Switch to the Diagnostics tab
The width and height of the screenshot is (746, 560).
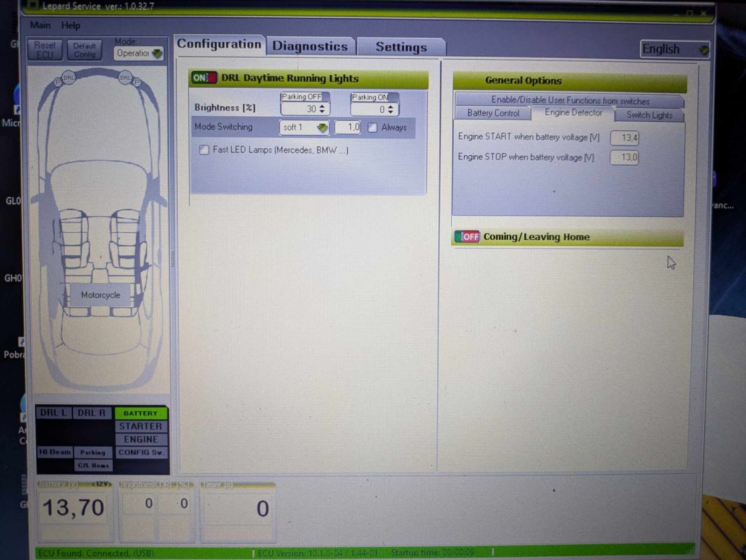pyautogui.click(x=310, y=46)
